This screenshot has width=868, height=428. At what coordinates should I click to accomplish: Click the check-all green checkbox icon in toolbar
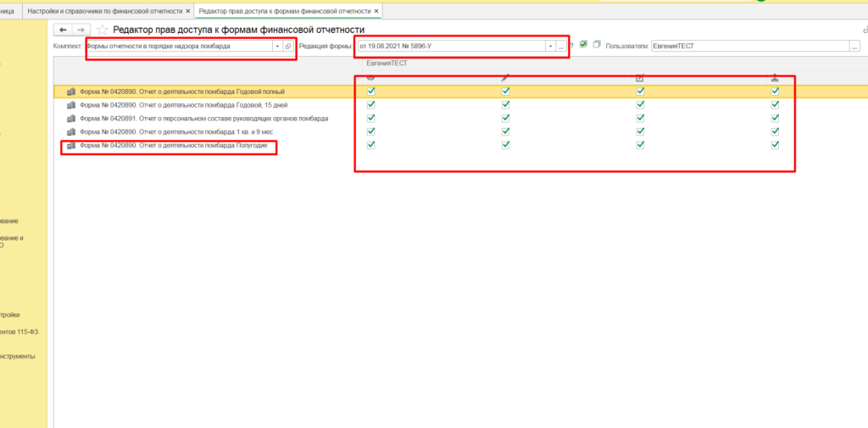[x=583, y=45]
